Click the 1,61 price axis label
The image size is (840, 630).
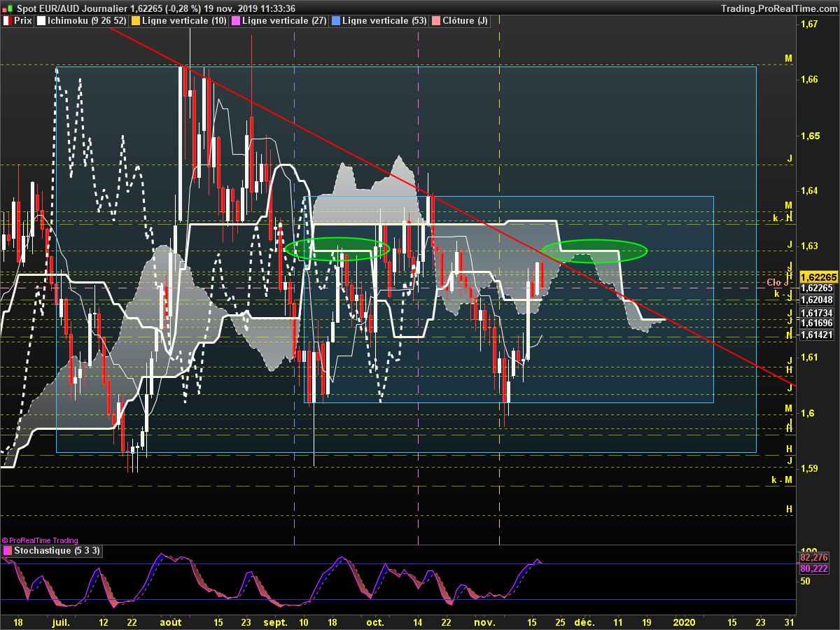808,358
